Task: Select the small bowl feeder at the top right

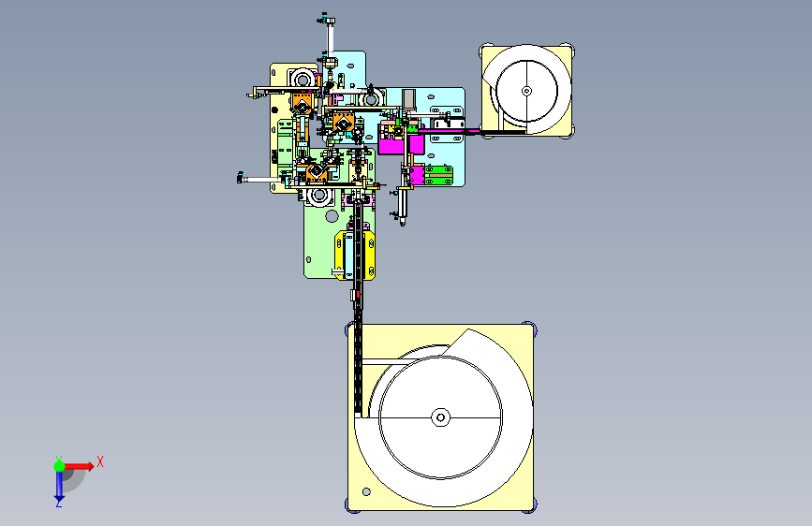Action: coord(527,91)
